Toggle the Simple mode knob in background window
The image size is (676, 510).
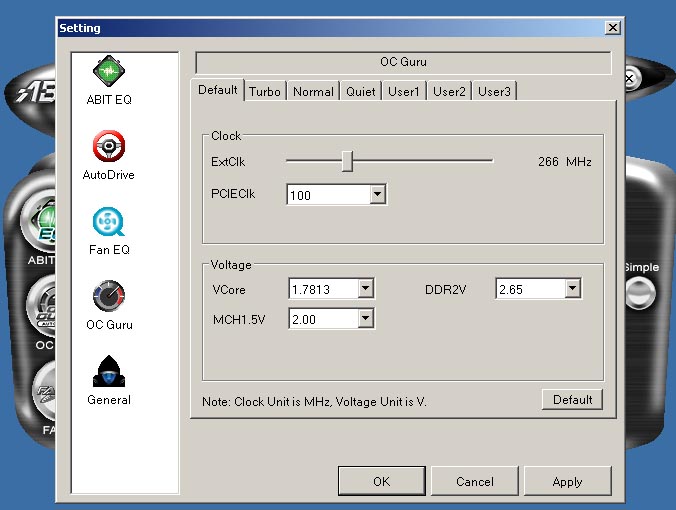pyautogui.click(x=640, y=293)
